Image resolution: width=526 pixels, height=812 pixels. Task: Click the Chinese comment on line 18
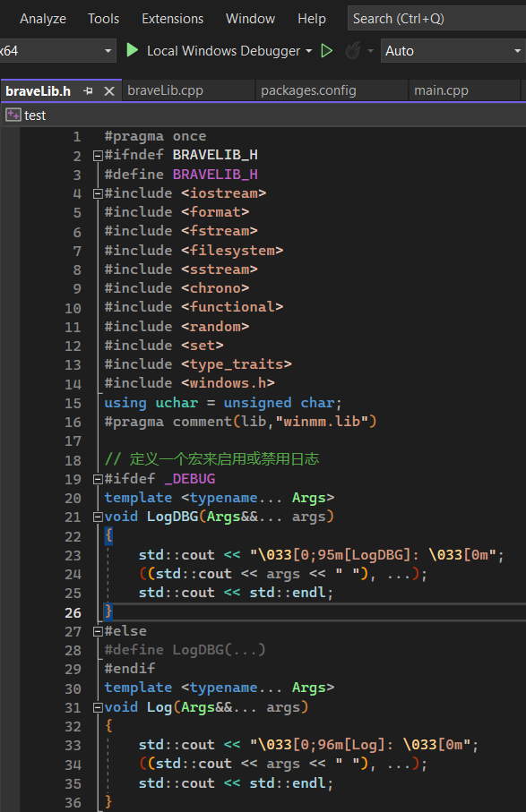tap(212, 459)
